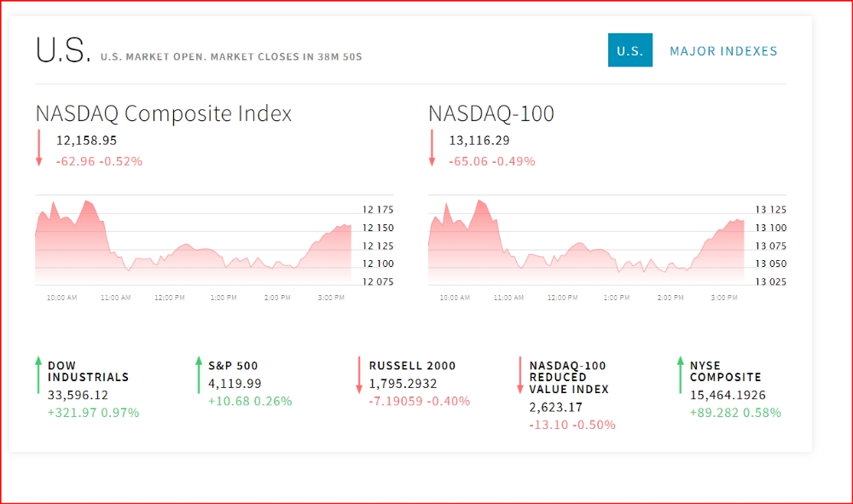Open the S&P 500 index link
Image resolution: width=853 pixels, height=504 pixels.
point(233,366)
